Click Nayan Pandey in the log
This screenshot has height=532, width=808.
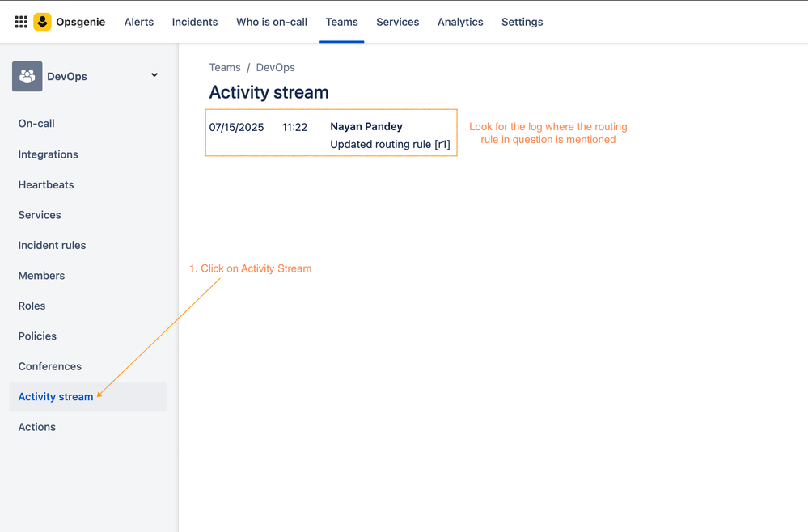click(x=366, y=127)
